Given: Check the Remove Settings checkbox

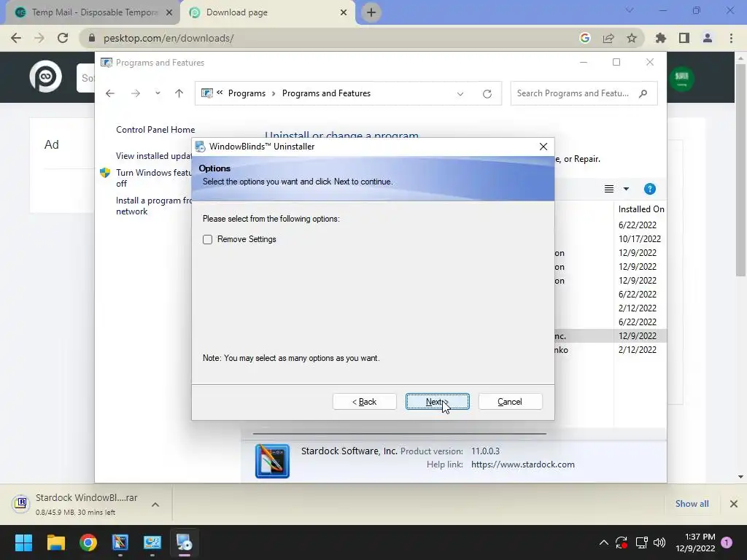Looking at the screenshot, I should (207, 239).
